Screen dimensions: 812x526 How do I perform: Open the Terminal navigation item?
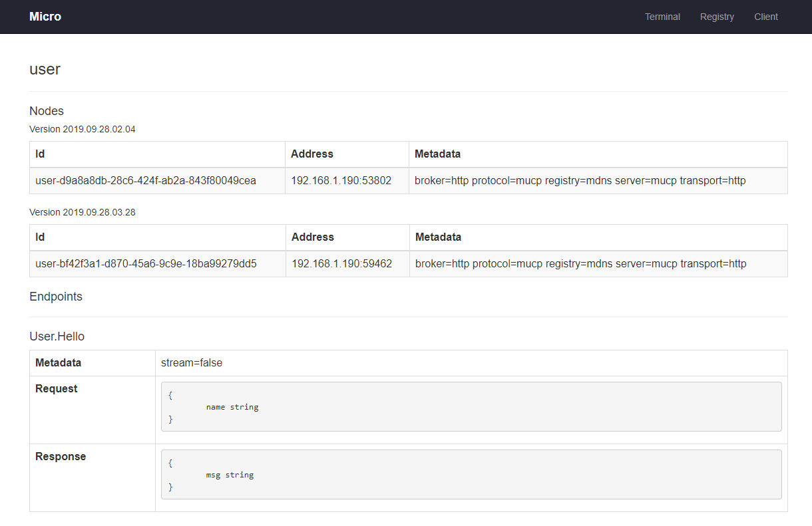coord(662,17)
